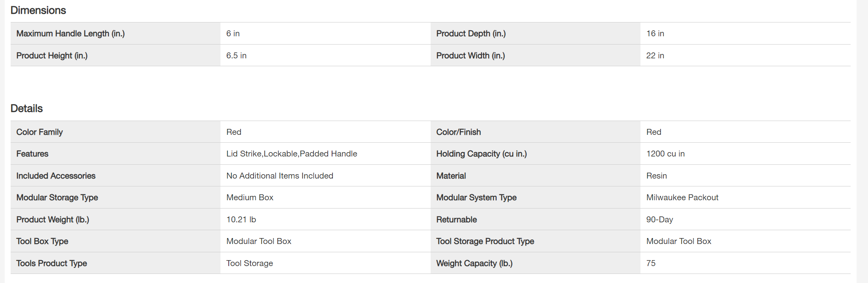Select the 22 in product width value
The height and width of the screenshot is (283, 868).
click(x=655, y=56)
